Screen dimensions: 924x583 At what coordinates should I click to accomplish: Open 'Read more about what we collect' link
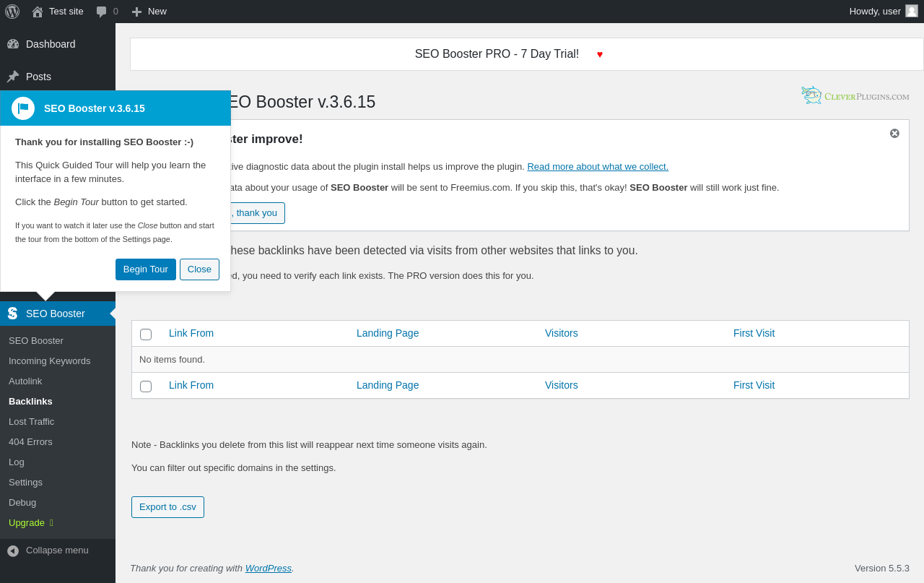pyautogui.click(x=598, y=167)
